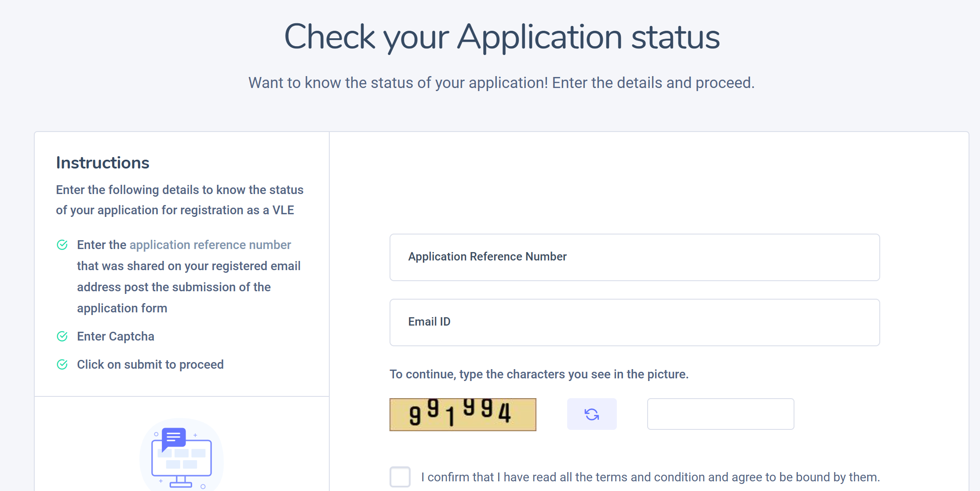Select the Application Reference Number field

tap(634, 257)
